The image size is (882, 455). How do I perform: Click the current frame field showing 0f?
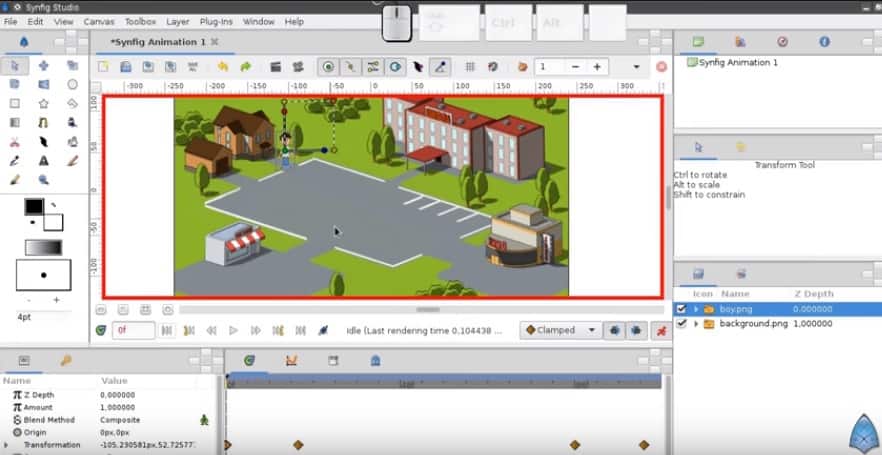coord(133,331)
